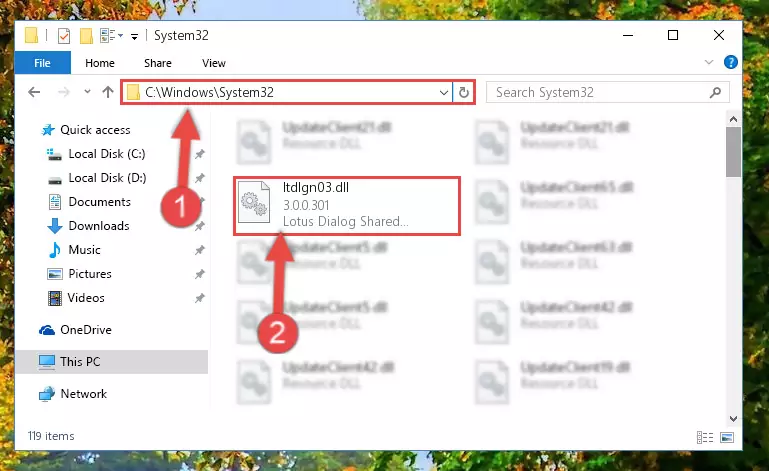The image size is (769, 471).
Task: Click the pin icon next to Pictures
Action: pos(199,274)
